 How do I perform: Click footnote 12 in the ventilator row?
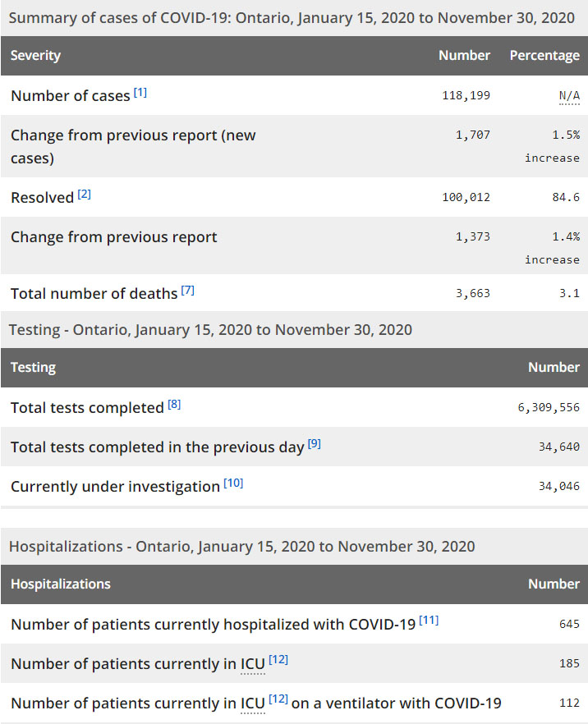278,699
